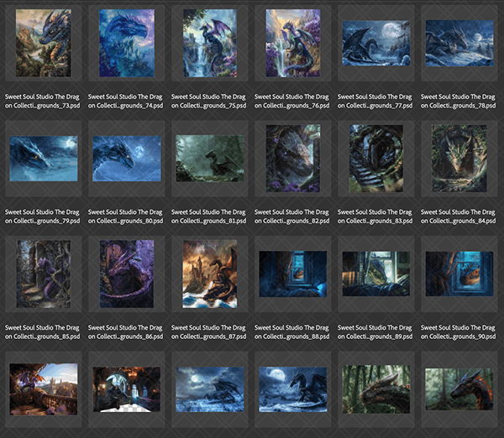This screenshot has width=504, height=438.
Task: Select the thumbnail with transparent checkerboard bottom
Action: point(127,389)
